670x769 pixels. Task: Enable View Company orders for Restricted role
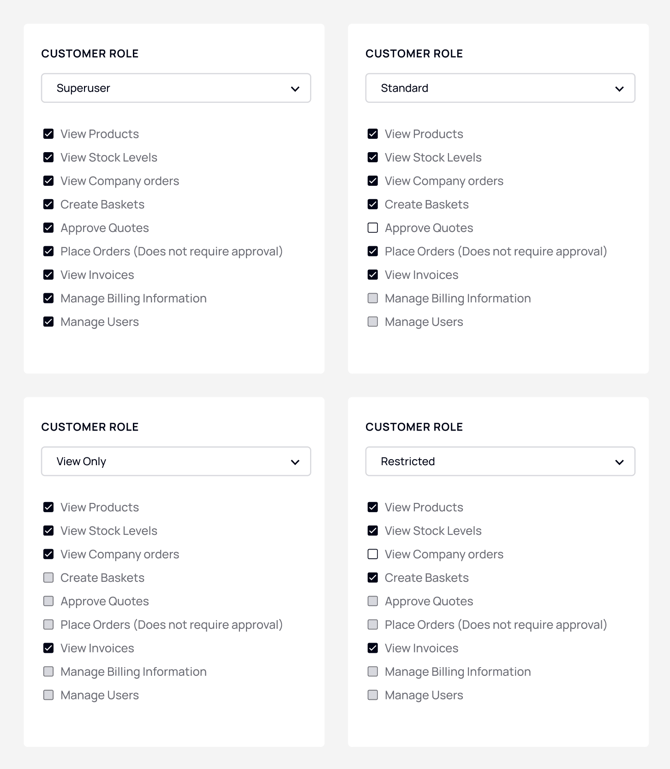pos(373,554)
